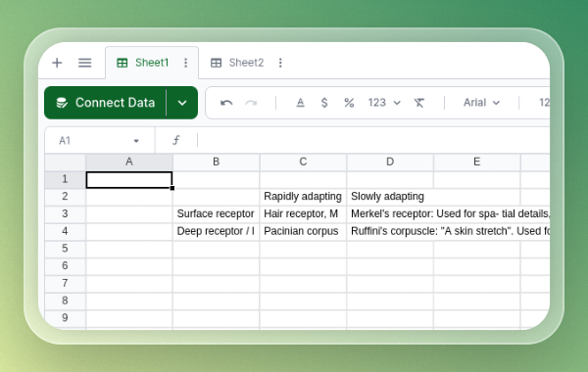Apply currency format with dollar icon
This screenshot has width=588, height=372.
[x=324, y=103]
